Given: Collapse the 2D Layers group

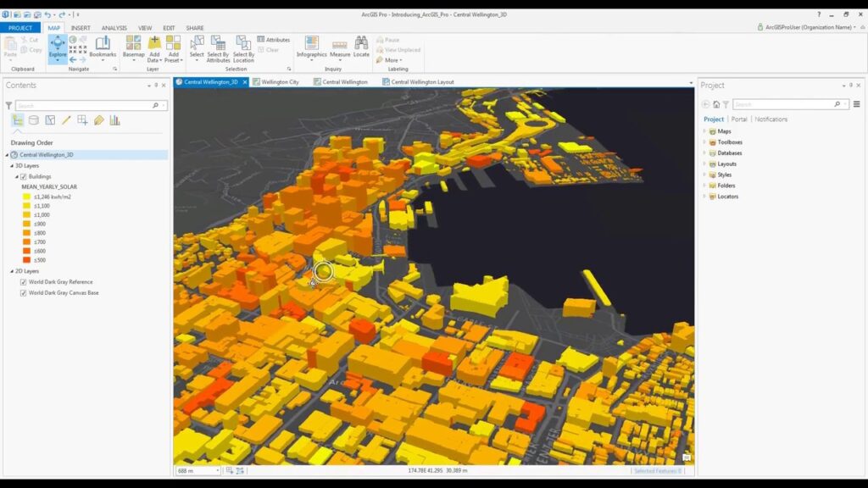Looking at the screenshot, I should coord(12,270).
